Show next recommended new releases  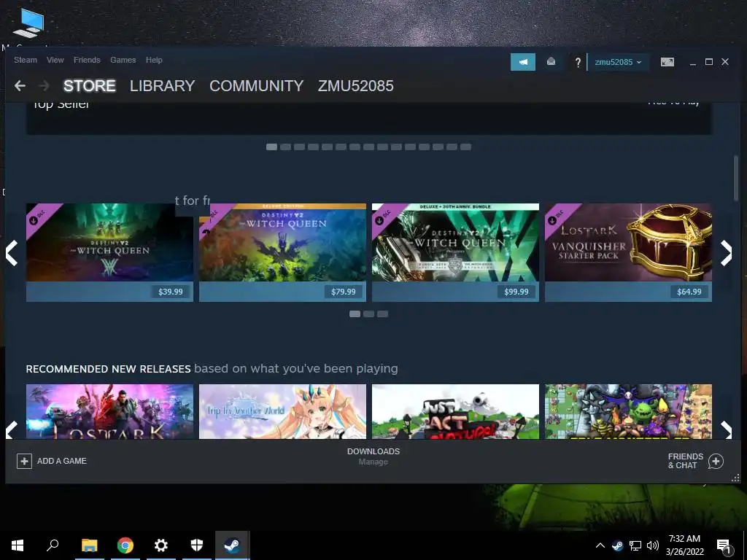[x=726, y=429]
